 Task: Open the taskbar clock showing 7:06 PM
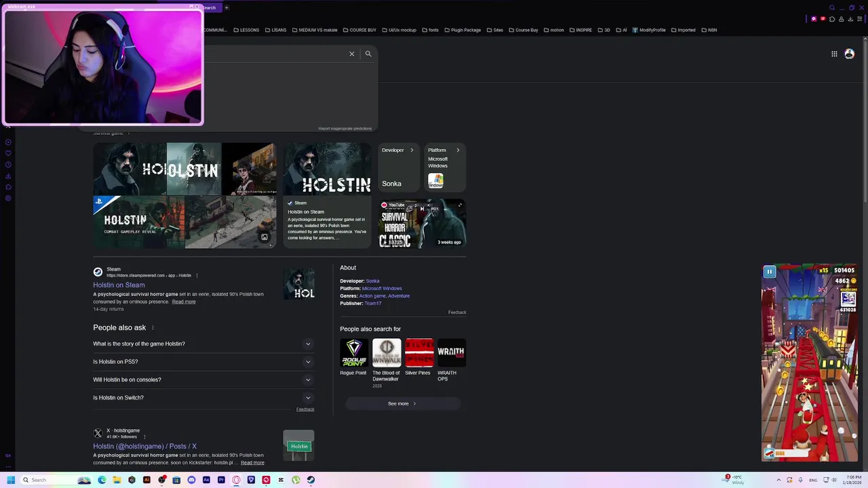pos(853,480)
